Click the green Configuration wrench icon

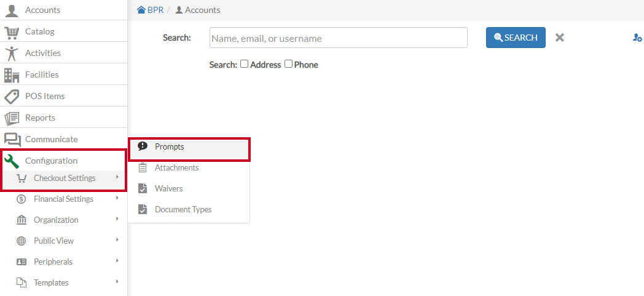click(x=12, y=161)
